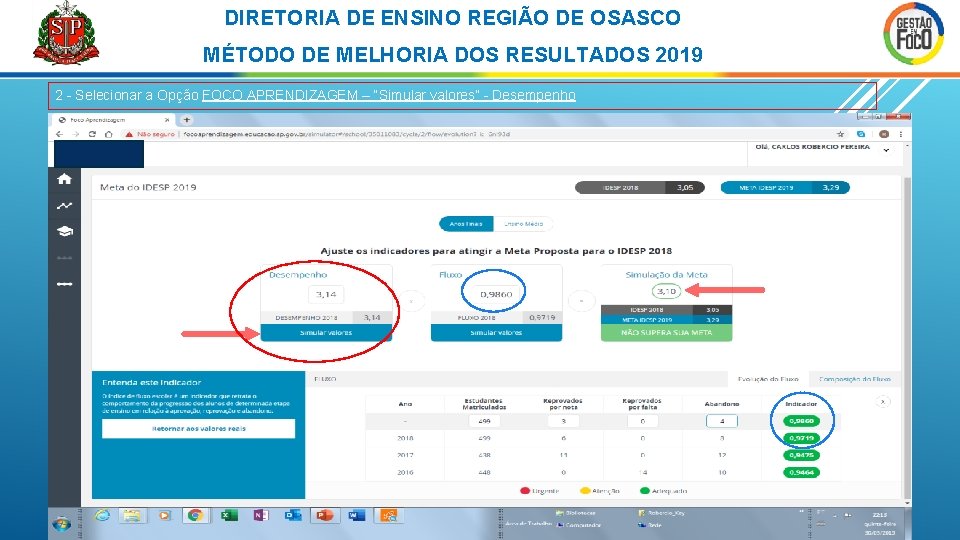The width and height of the screenshot is (960, 540).
Task: Select the Ensino Médio toggle option
Action: (523, 224)
